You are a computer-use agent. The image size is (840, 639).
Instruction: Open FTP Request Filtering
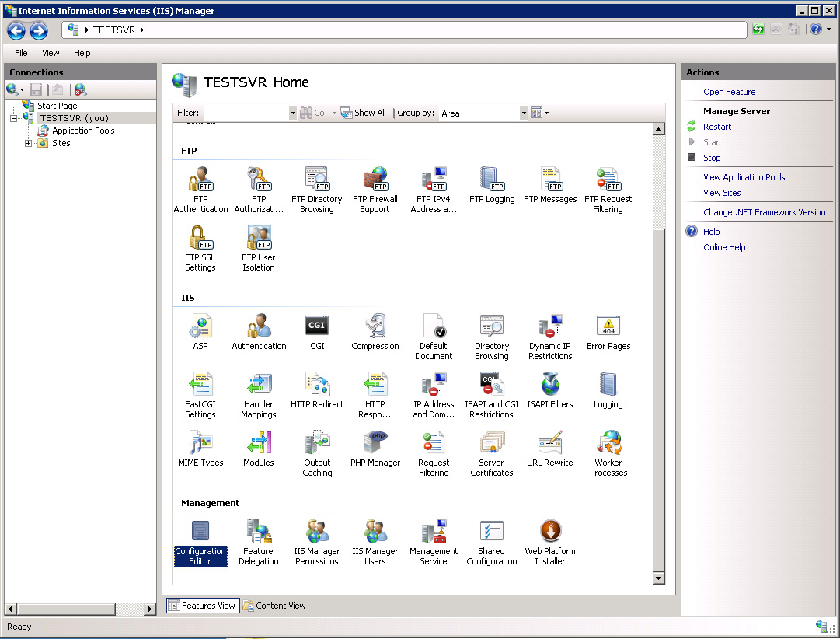(x=608, y=190)
